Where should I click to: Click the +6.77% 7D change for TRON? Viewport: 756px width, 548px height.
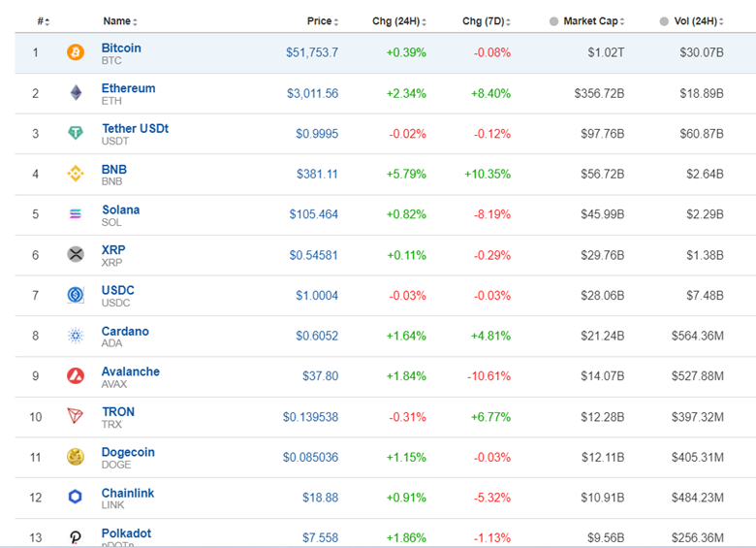(490, 417)
